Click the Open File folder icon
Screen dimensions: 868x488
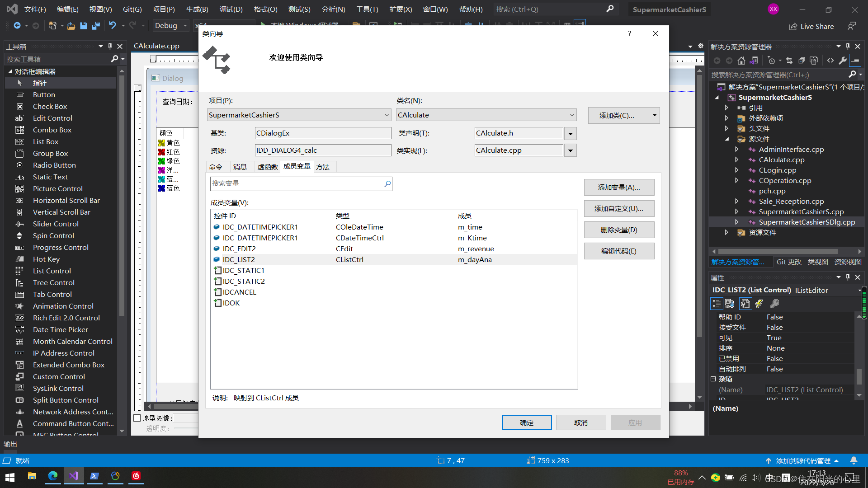coord(71,26)
